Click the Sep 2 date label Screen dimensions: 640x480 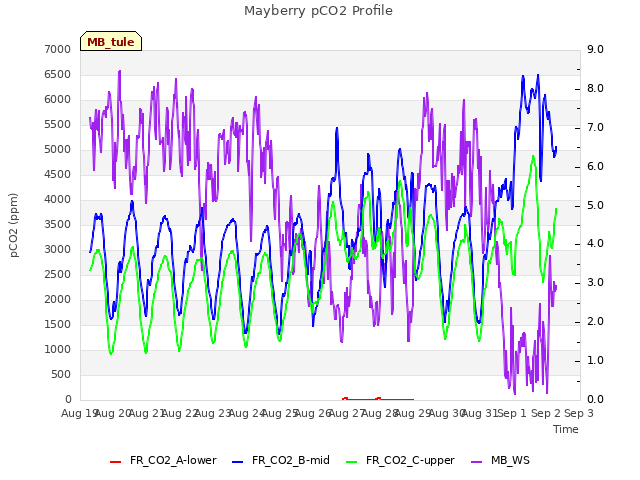pyautogui.click(x=546, y=414)
